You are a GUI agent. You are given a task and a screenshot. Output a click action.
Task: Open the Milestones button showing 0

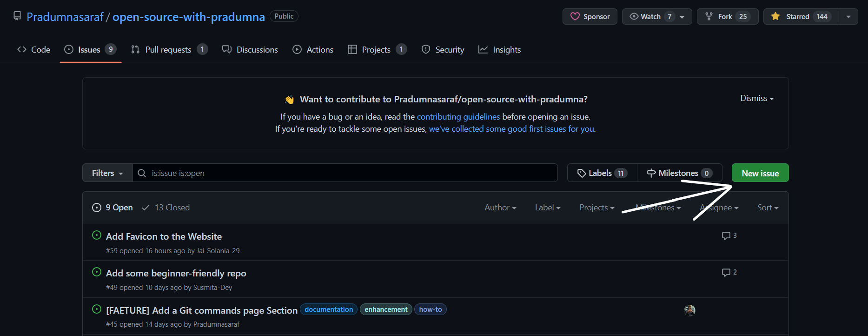(x=679, y=173)
